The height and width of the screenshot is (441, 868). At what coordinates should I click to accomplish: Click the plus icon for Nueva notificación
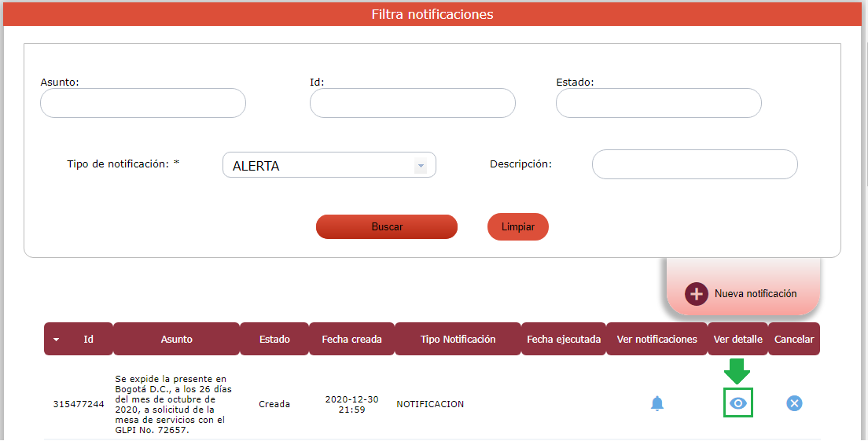697,294
